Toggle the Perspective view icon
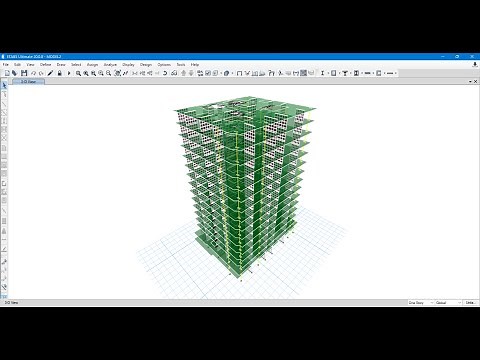 (174, 73)
